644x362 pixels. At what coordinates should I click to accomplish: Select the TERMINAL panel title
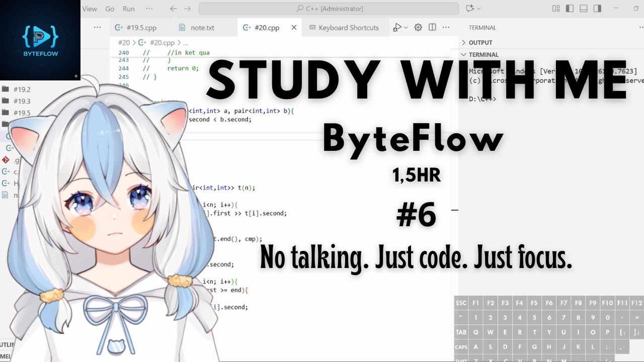tap(482, 28)
